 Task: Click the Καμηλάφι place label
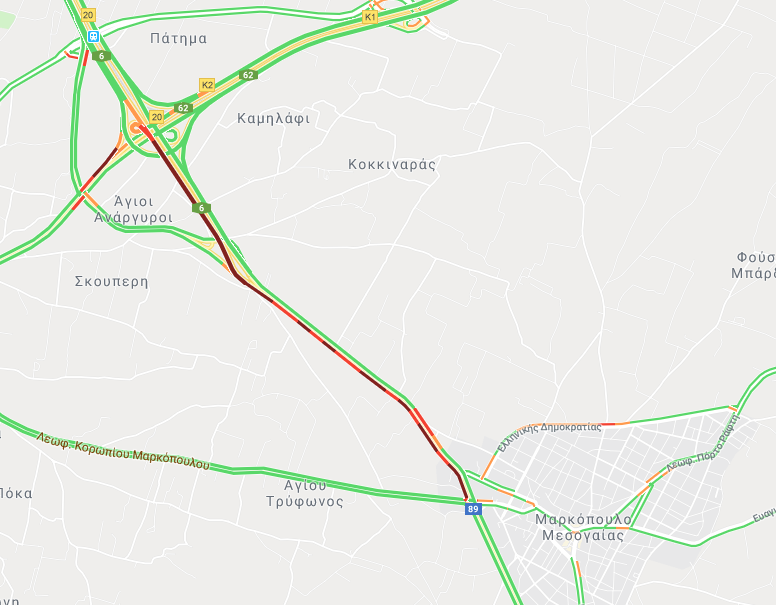(273, 118)
